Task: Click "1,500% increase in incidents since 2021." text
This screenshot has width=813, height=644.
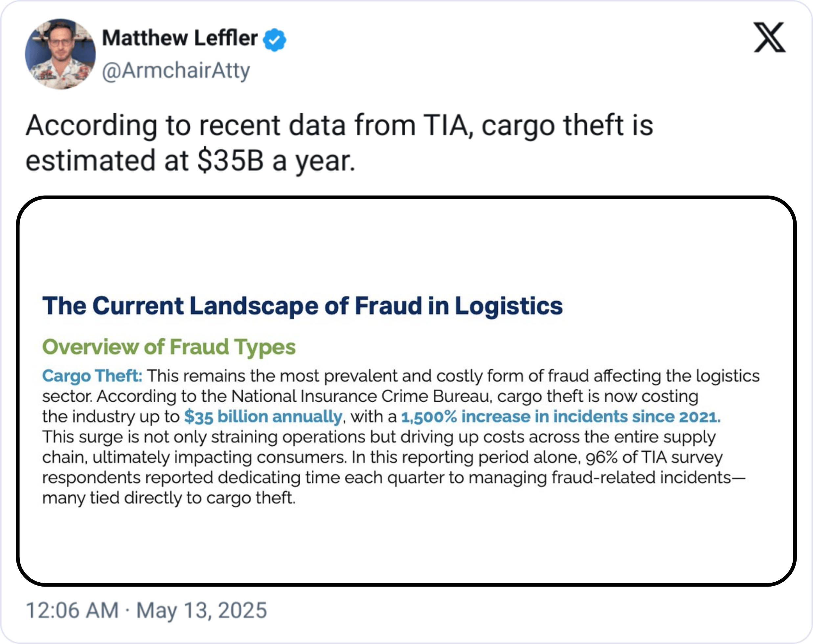Action: click(560, 417)
